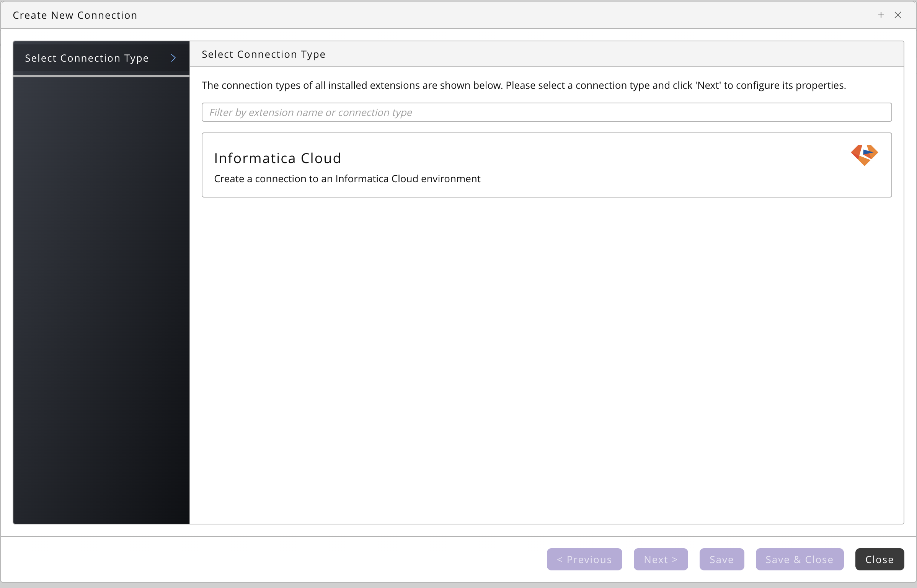
Task: Select the Select Connection Type step in sidebar
Action: click(x=101, y=58)
